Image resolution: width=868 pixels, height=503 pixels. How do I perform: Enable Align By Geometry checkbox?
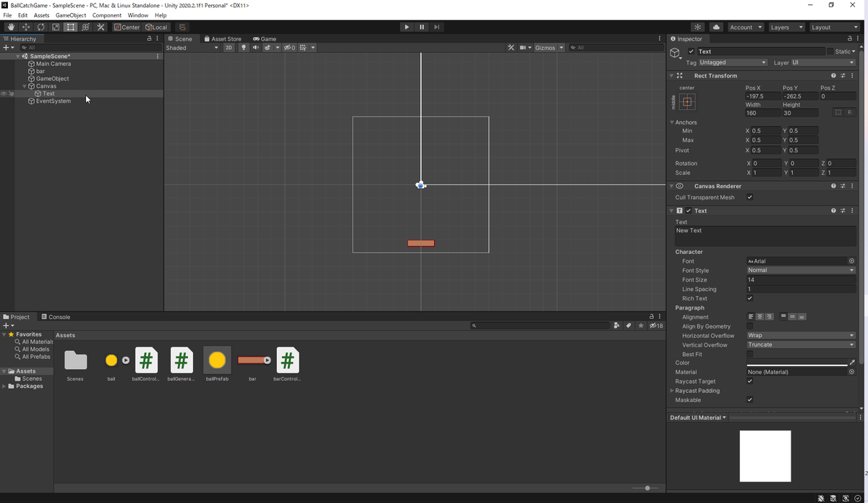pos(749,326)
